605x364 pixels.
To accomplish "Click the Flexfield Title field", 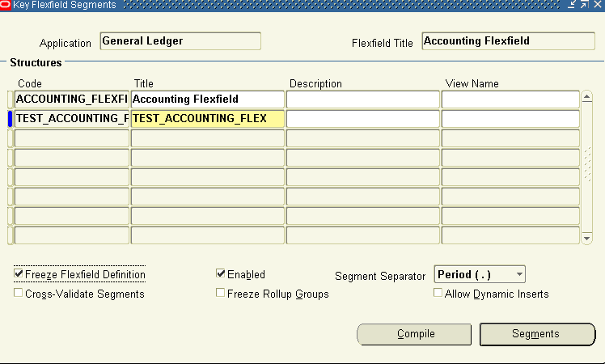I will point(508,41).
